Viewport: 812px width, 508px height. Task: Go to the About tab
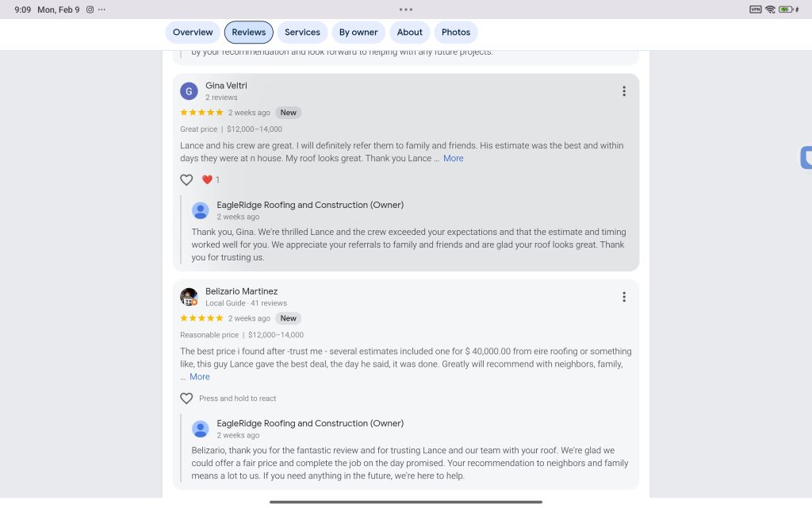[409, 33]
